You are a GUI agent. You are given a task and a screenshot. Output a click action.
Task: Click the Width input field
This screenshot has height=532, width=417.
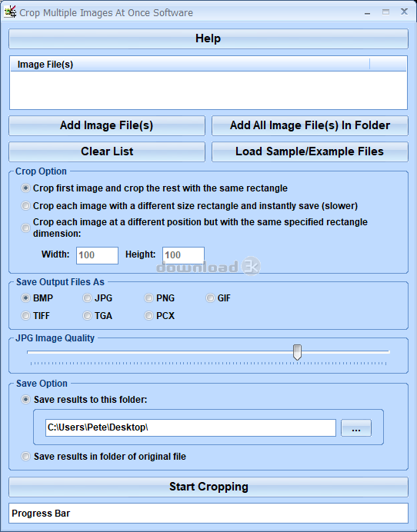pos(97,255)
